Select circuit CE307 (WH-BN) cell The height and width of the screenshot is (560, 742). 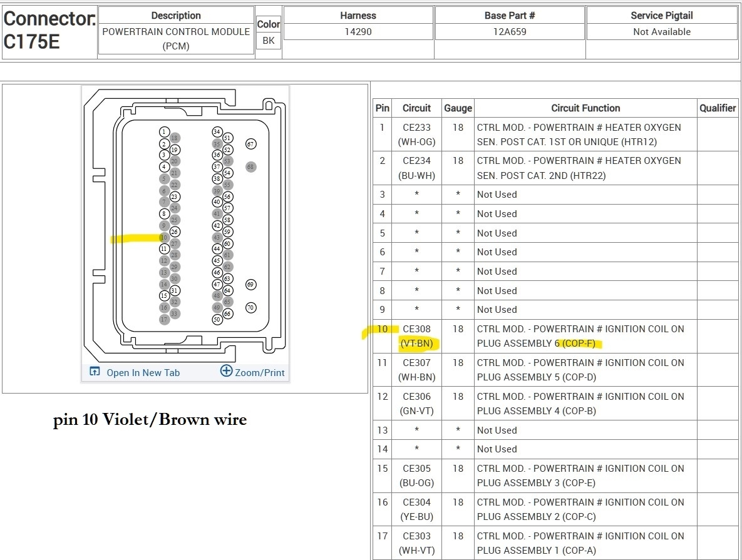416,370
